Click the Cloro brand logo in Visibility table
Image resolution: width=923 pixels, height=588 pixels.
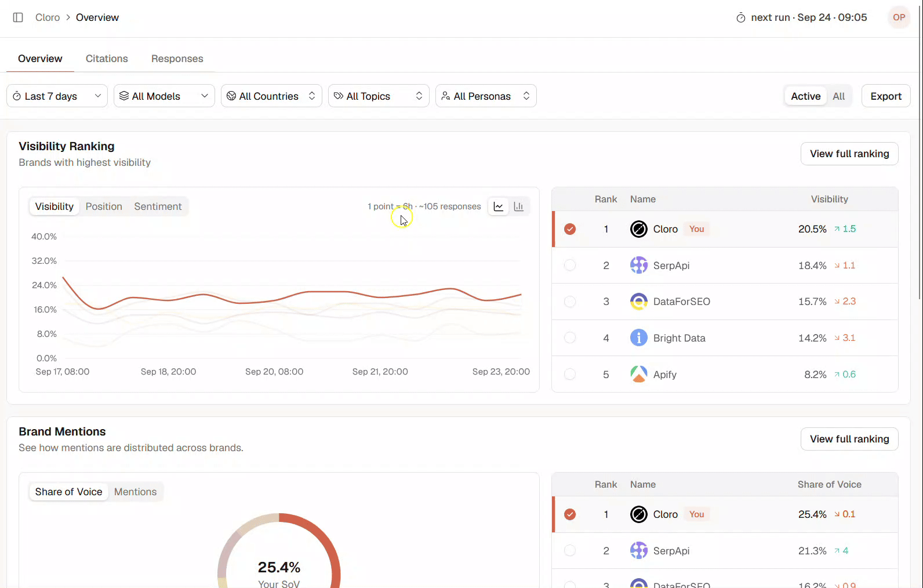638,229
